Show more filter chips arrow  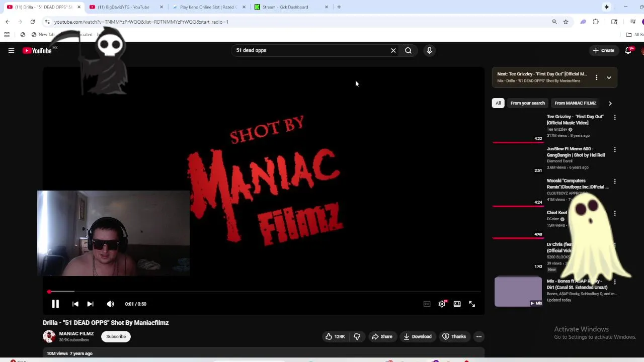click(610, 103)
